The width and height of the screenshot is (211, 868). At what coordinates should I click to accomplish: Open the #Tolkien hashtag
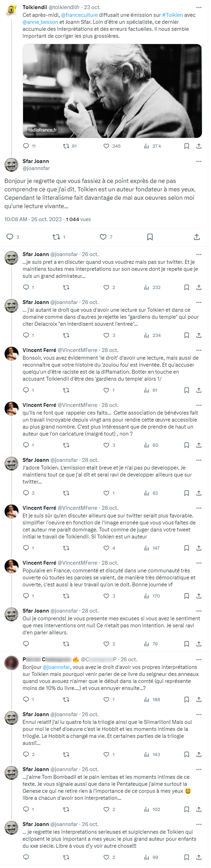click(x=173, y=15)
